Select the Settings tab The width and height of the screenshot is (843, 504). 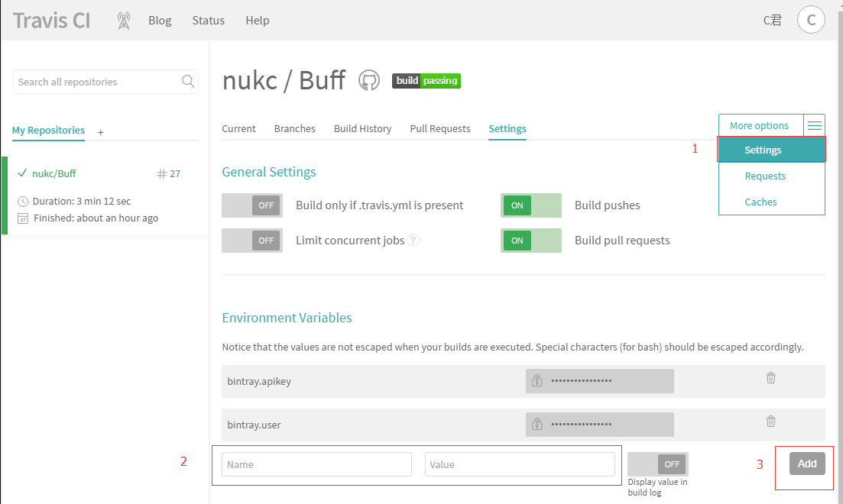(x=507, y=129)
